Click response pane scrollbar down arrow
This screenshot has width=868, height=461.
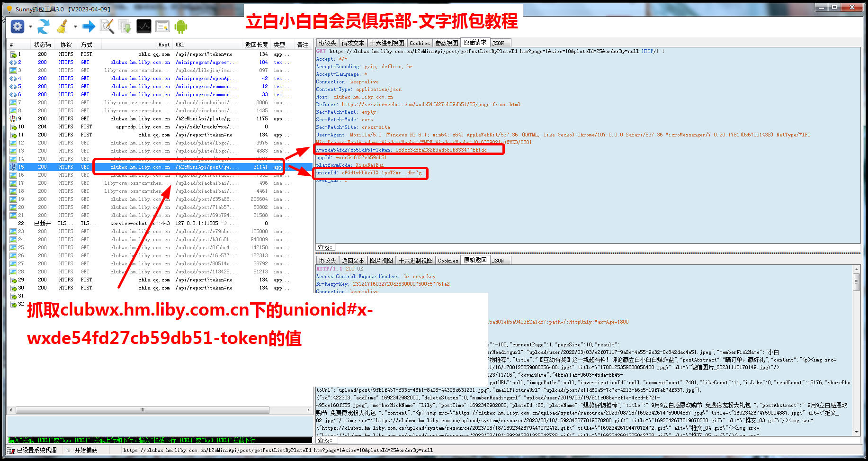tap(856, 432)
